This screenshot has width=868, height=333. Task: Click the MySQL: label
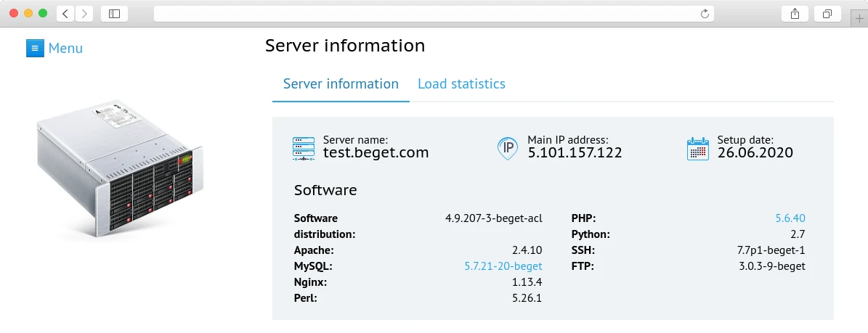pos(313,266)
